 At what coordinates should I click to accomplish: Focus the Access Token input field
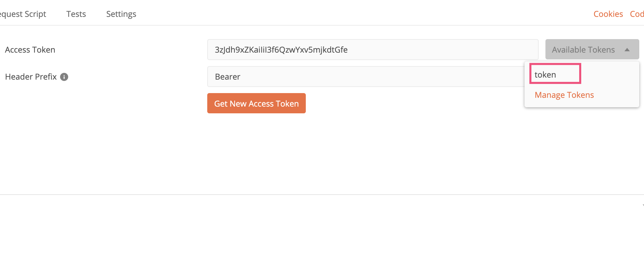pos(373,50)
